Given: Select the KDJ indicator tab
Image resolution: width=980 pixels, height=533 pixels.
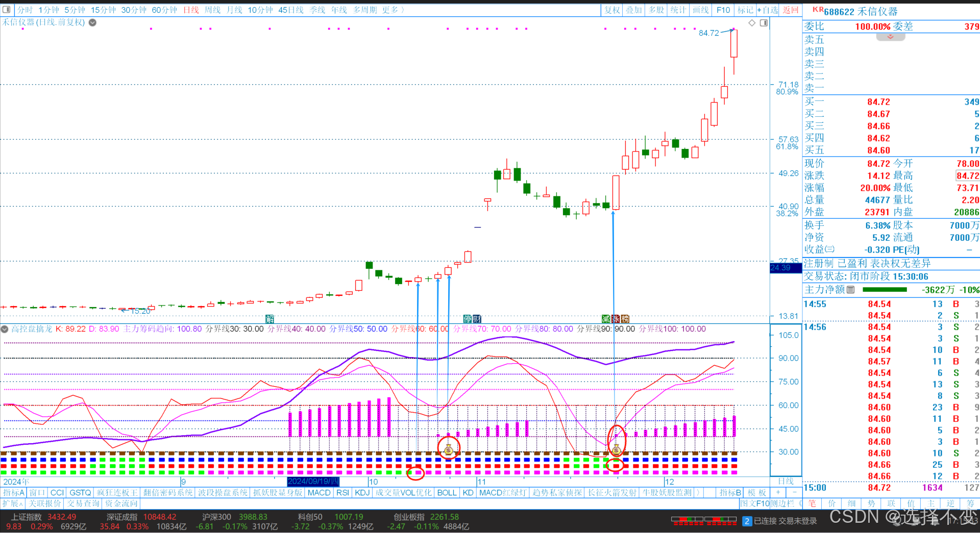Looking at the screenshot, I should [362, 493].
